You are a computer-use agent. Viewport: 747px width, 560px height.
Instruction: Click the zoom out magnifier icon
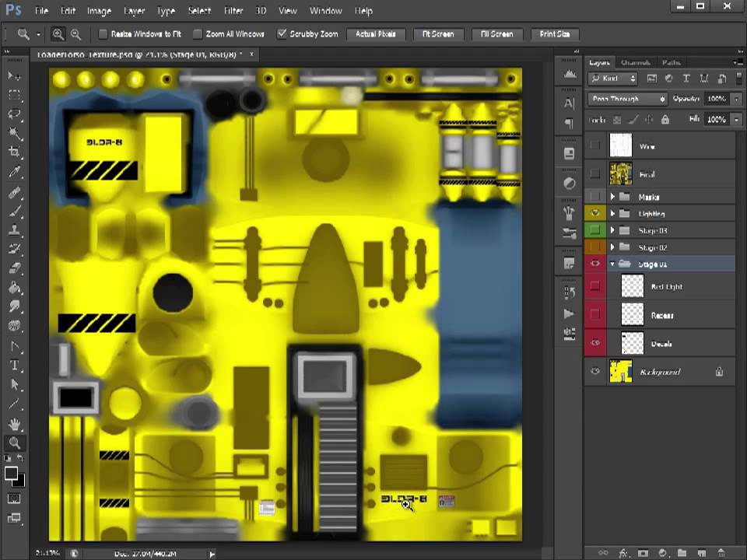click(75, 34)
